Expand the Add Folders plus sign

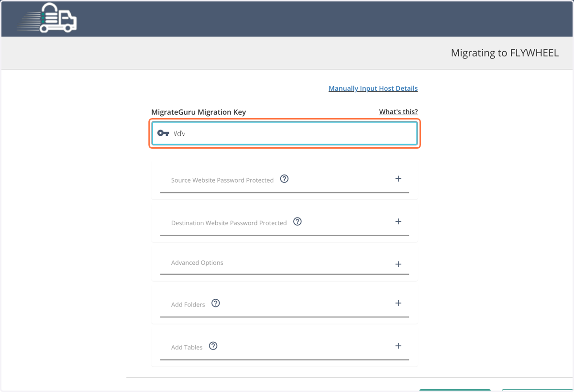398,303
